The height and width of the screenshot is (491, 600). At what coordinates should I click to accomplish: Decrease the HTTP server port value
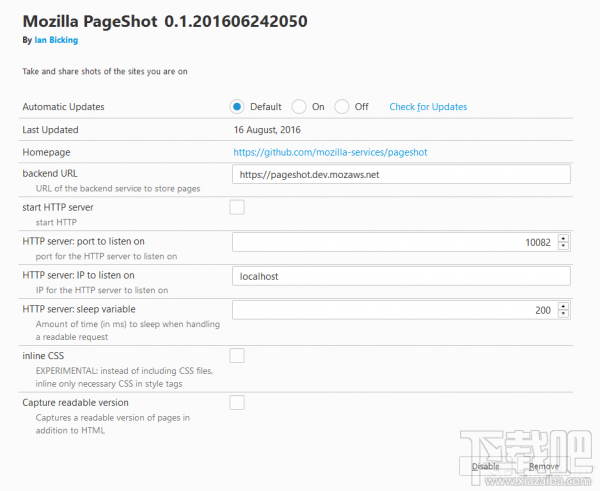563,246
